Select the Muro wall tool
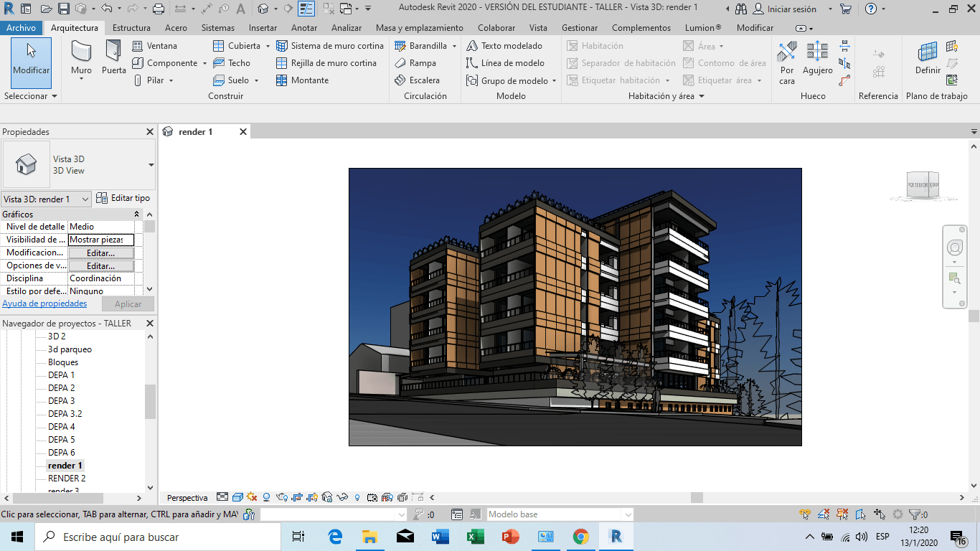 [x=81, y=59]
